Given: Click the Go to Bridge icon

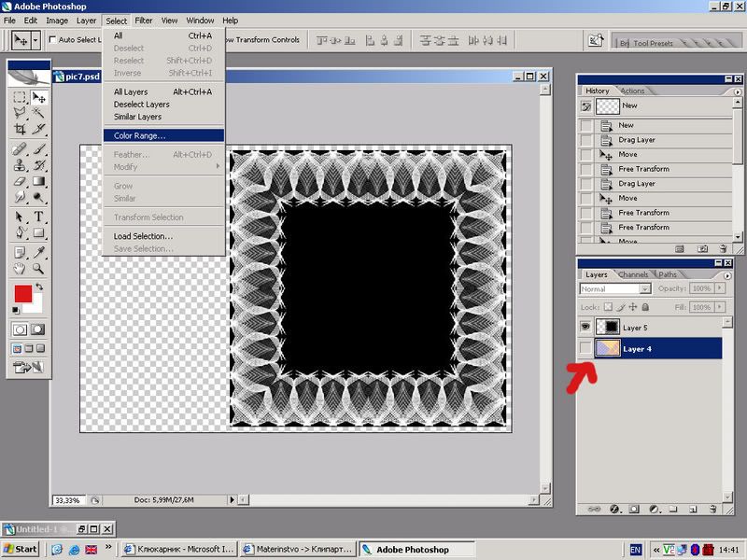Looking at the screenshot, I should click(596, 40).
